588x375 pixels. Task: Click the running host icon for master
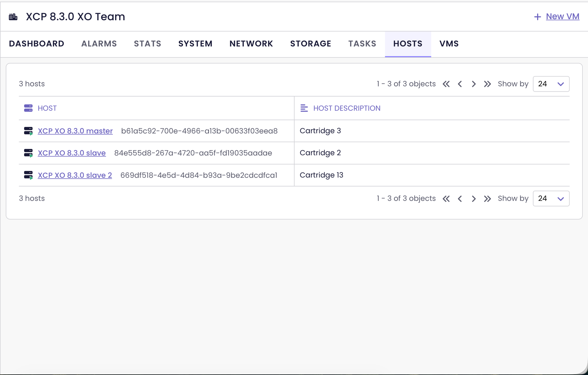pos(29,131)
